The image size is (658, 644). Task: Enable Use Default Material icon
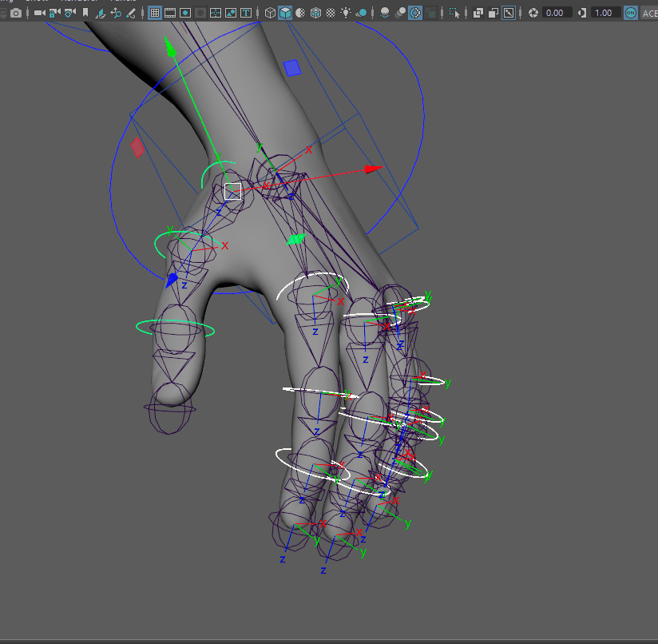(300, 13)
